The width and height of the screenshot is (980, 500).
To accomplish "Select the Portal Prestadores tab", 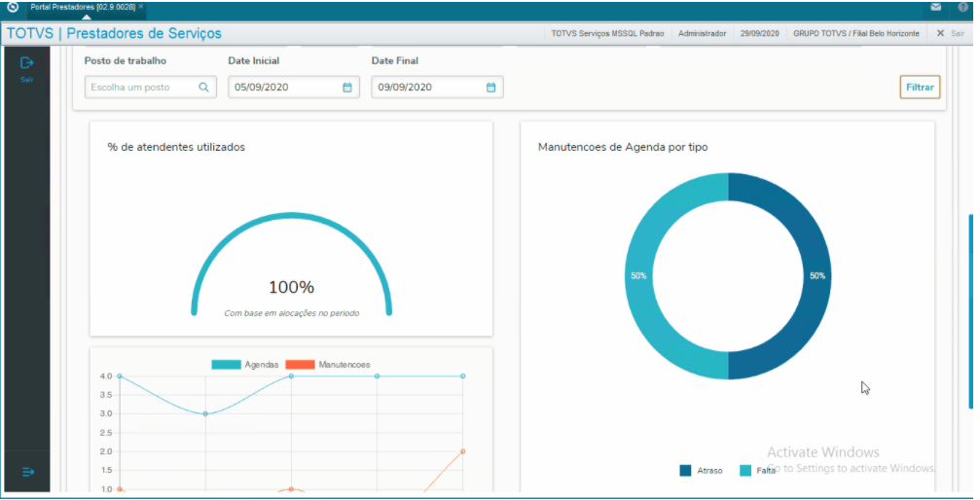I will (83, 6).
